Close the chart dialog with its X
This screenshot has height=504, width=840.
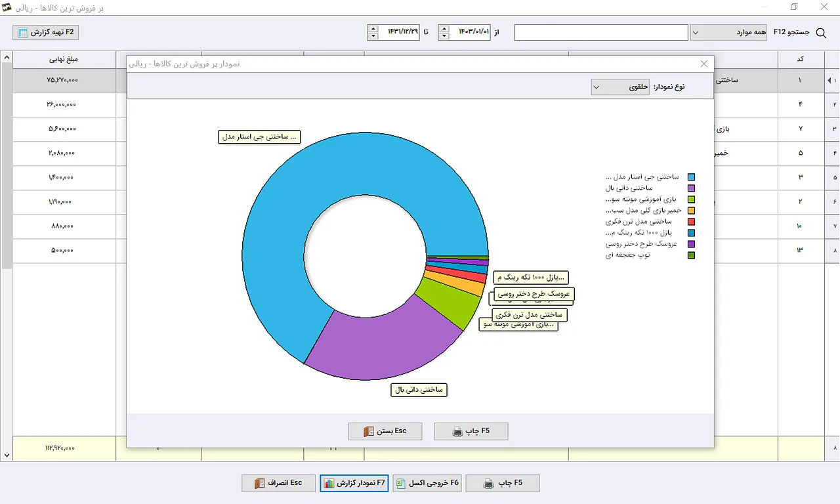point(704,64)
